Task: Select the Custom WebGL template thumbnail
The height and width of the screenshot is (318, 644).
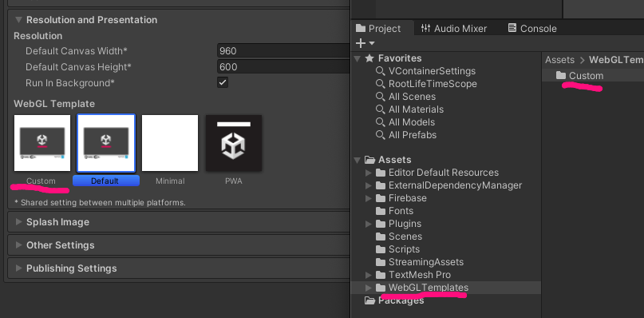Action: [x=42, y=143]
